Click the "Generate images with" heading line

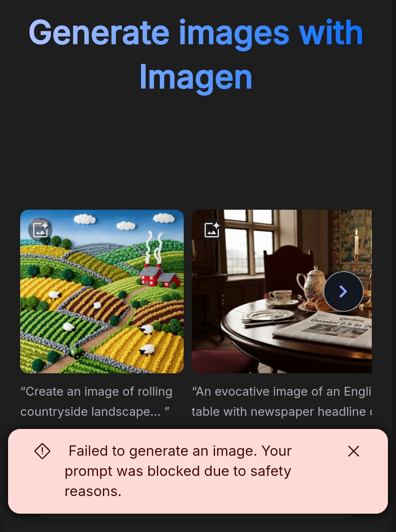coord(196,33)
